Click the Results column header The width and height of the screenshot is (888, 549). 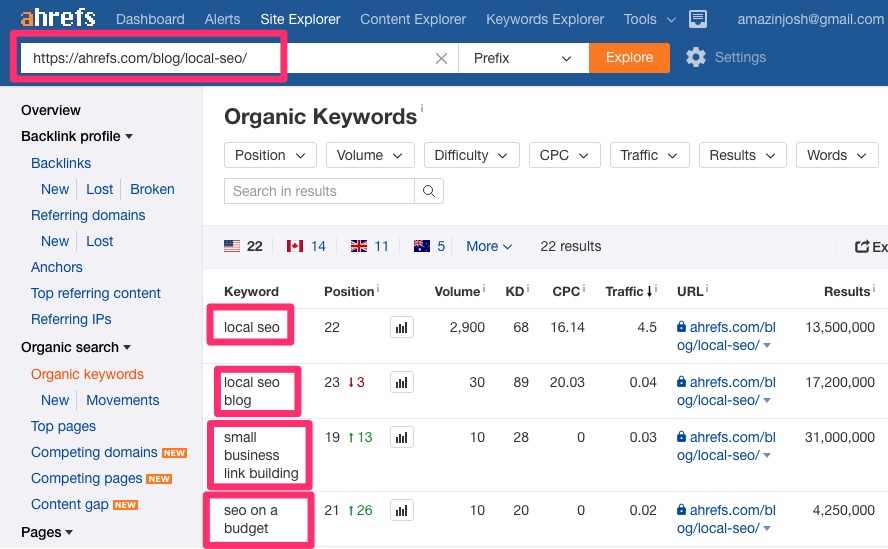pyautogui.click(x=847, y=292)
